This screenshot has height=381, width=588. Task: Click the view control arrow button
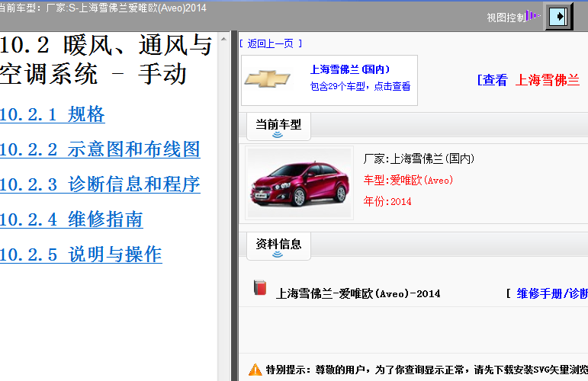[558, 16]
